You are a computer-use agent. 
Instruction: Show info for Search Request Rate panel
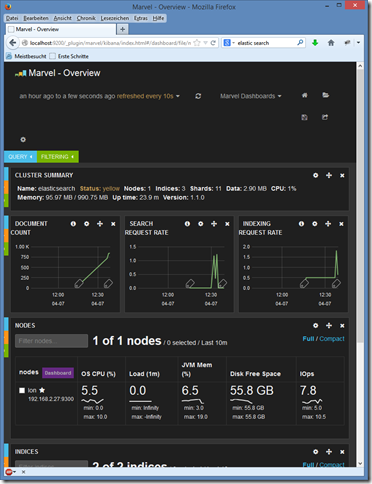187,224
